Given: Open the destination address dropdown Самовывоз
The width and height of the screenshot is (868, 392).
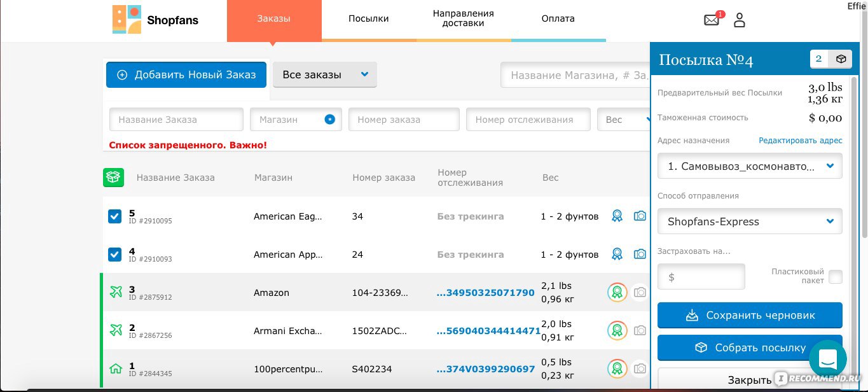Looking at the screenshot, I should (x=750, y=166).
